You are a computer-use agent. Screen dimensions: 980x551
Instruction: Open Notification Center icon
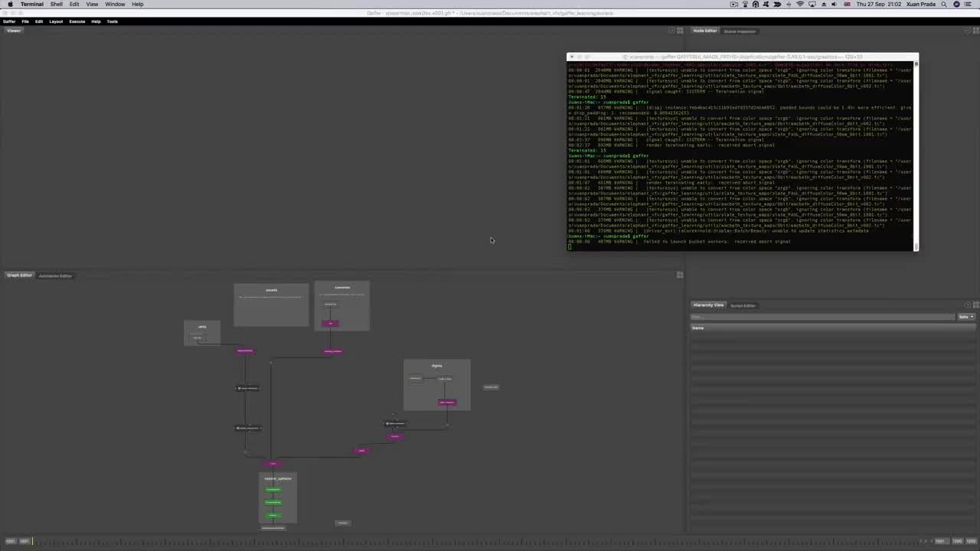pos(969,4)
